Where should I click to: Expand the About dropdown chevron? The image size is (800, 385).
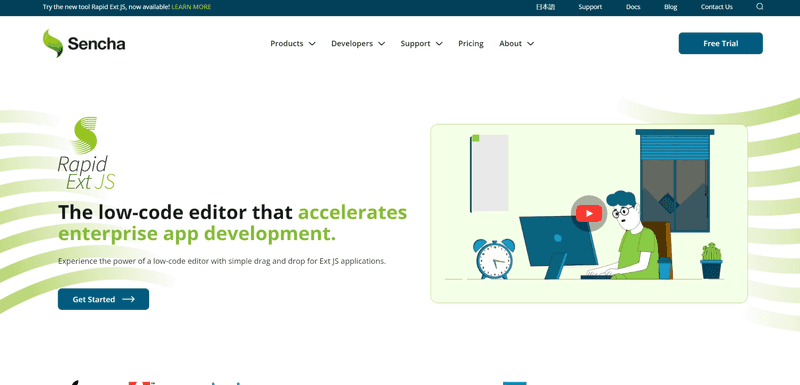pyautogui.click(x=530, y=44)
